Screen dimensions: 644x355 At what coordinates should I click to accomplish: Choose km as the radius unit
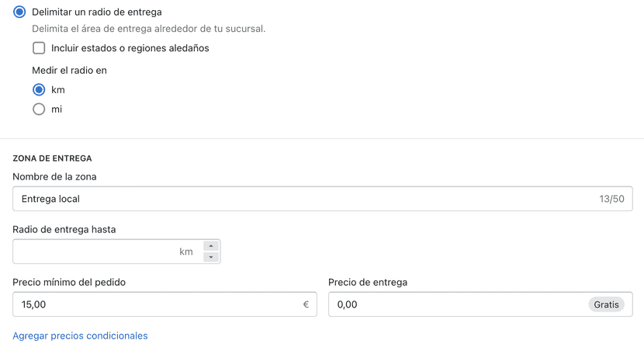(x=39, y=89)
